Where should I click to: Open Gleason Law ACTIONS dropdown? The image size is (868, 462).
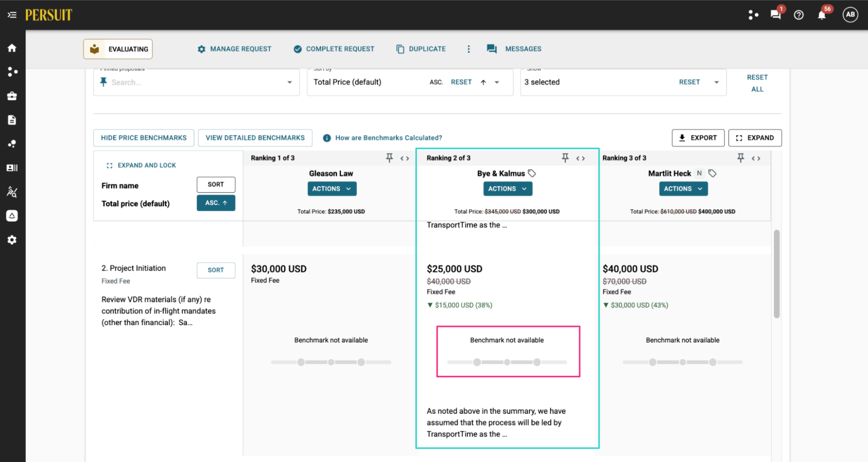pyautogui.click(x=332, y=189)
